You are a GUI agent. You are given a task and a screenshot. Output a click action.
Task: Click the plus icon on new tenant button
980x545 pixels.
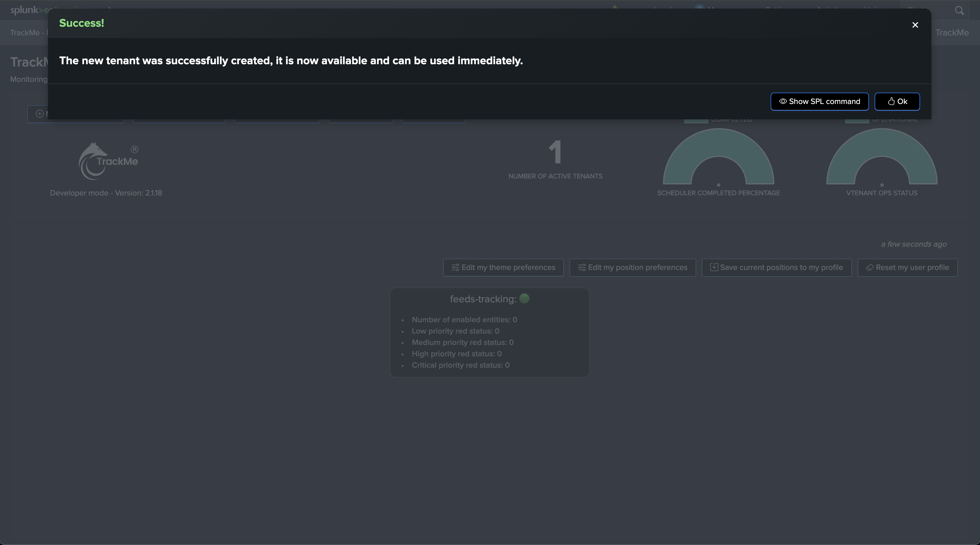[39, 114]
